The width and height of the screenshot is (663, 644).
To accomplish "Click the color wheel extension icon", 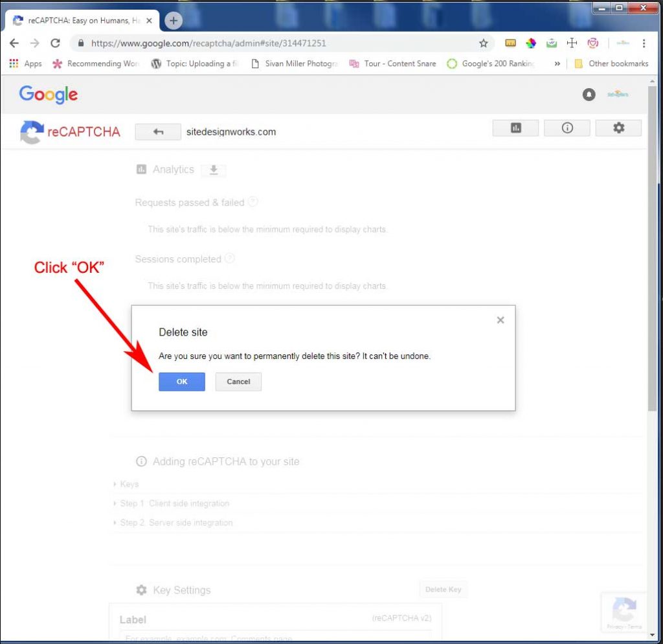I will pyautogui.click(x=531, y=43).
